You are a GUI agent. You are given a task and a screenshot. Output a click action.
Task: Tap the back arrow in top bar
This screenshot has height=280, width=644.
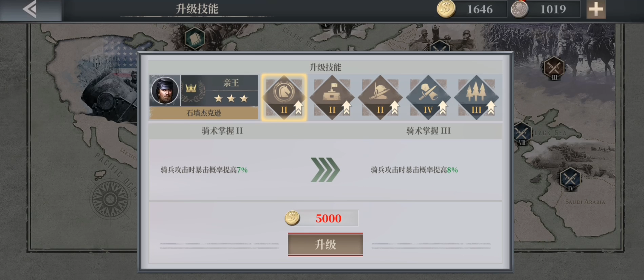[31, 9]
